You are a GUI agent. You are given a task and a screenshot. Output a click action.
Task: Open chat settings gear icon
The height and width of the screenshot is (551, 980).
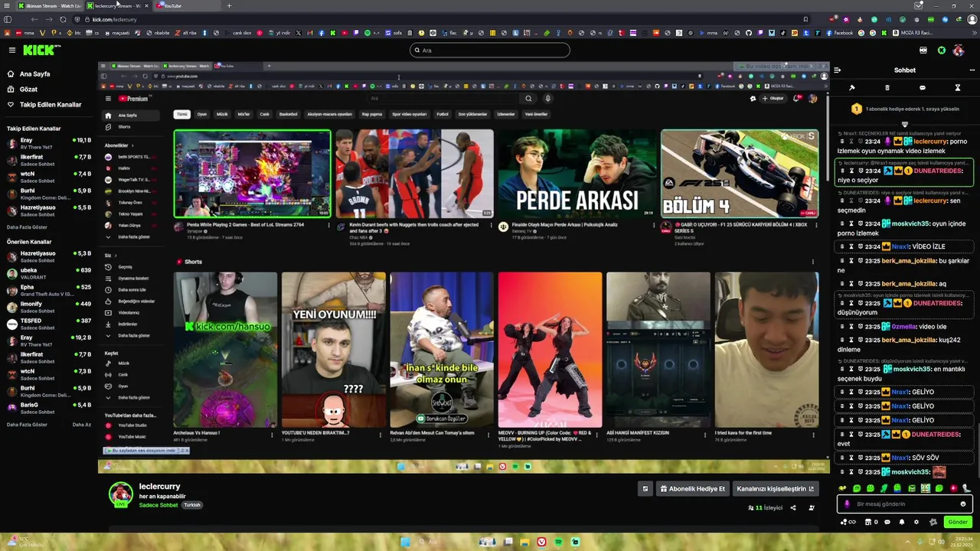tap(916, 522)
